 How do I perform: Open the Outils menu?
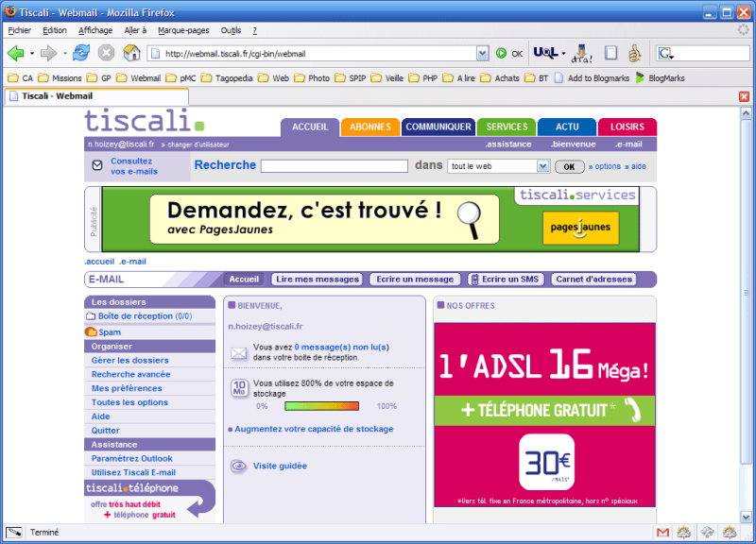[231, 30]
